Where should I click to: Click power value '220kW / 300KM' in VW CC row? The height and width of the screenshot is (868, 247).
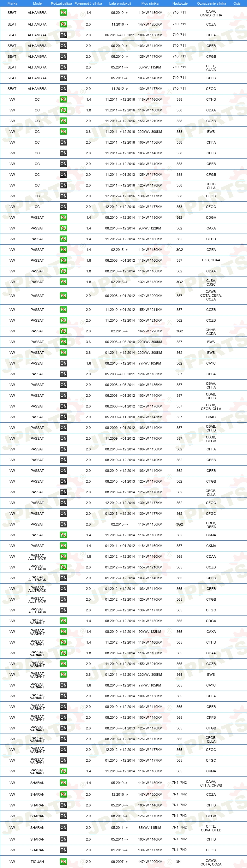point(150,132)
